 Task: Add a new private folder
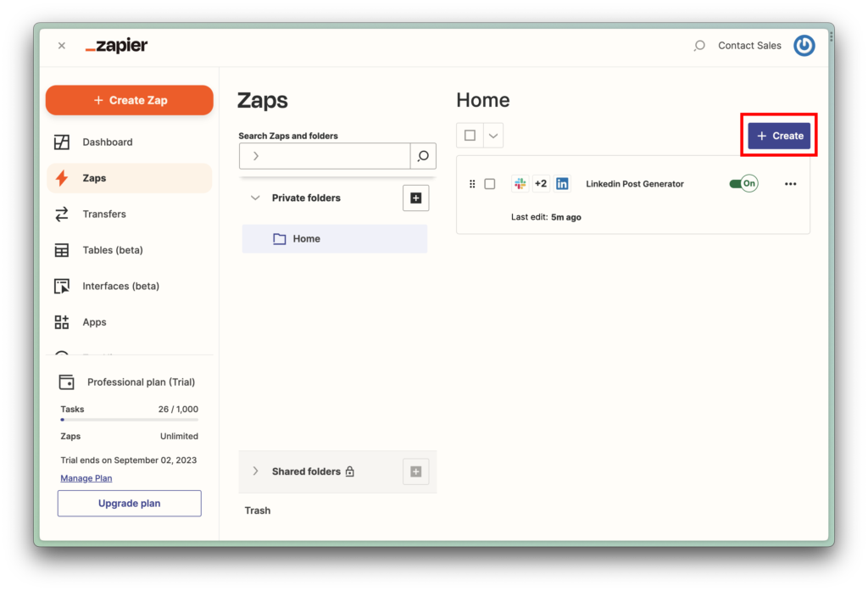coord(415,198)
